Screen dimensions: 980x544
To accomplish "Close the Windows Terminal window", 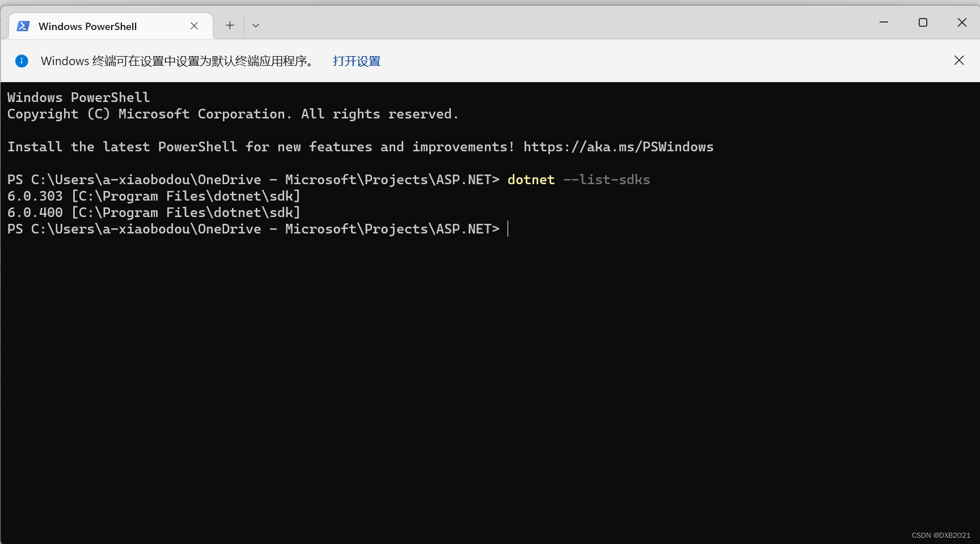I will point(962,23).
